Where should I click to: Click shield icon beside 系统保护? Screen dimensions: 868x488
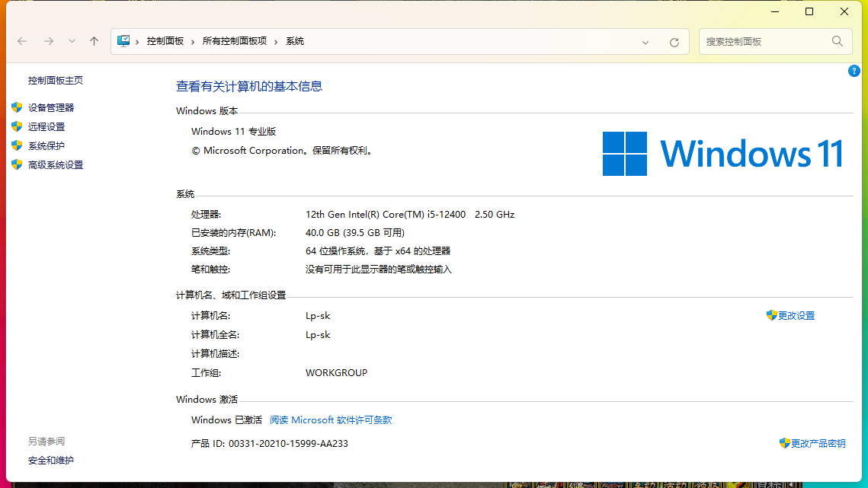(18, 145)
